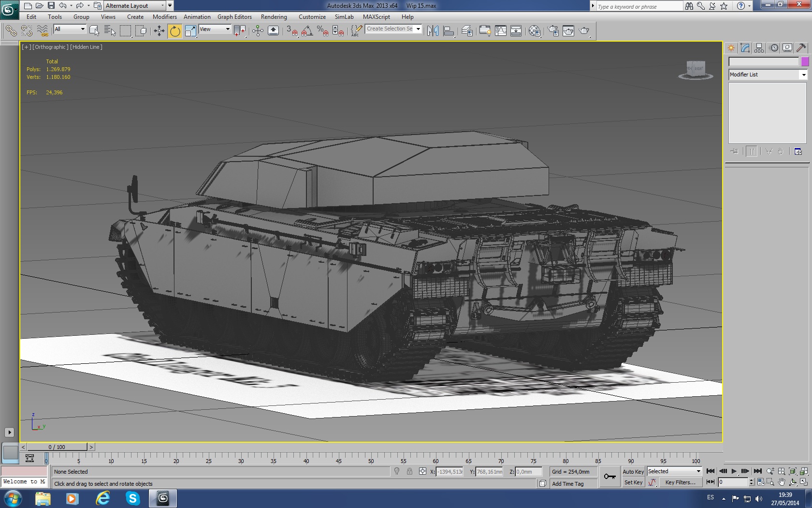
Task: Open the Graph Editors menu
Action: click(x=234, y=17)
